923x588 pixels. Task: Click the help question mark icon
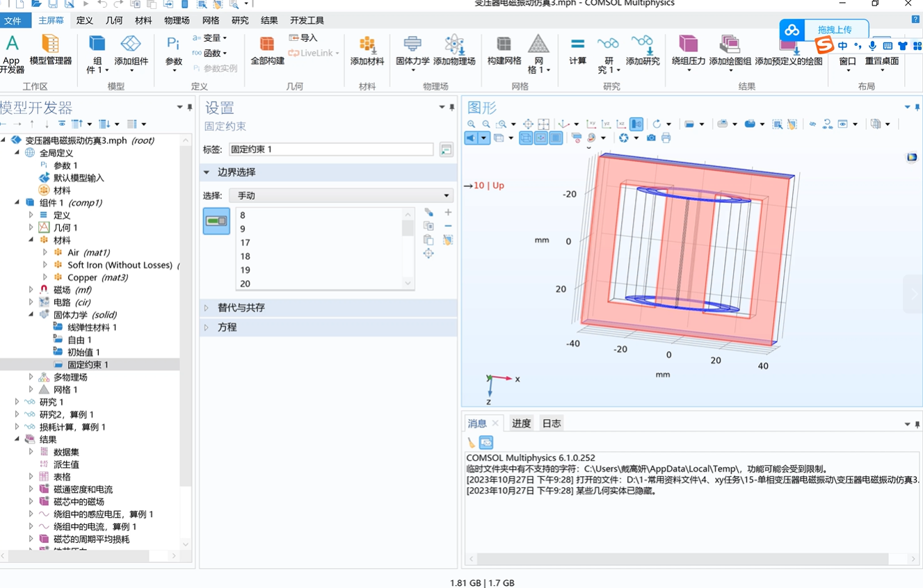pyautogui.click(x=915, y=19)
